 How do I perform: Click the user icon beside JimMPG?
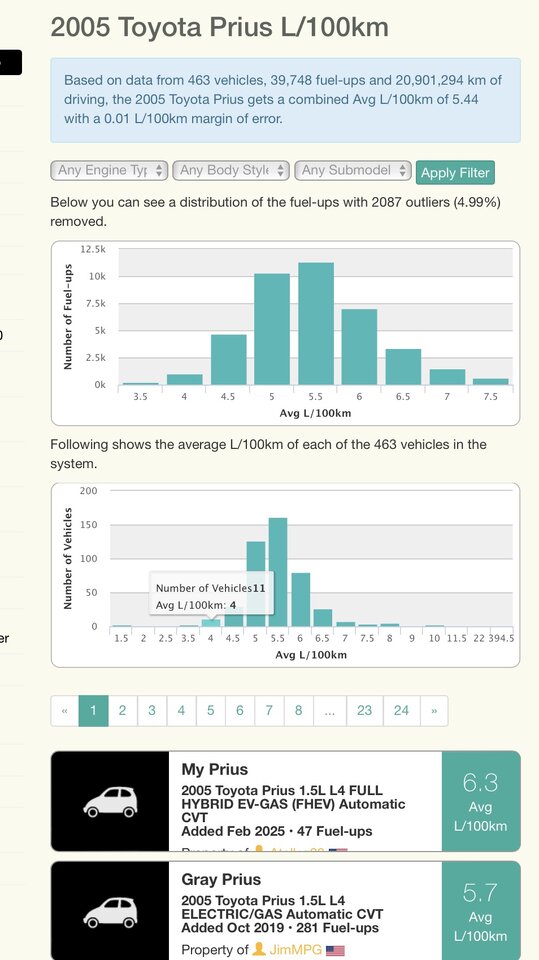click(x=259, y=950)
